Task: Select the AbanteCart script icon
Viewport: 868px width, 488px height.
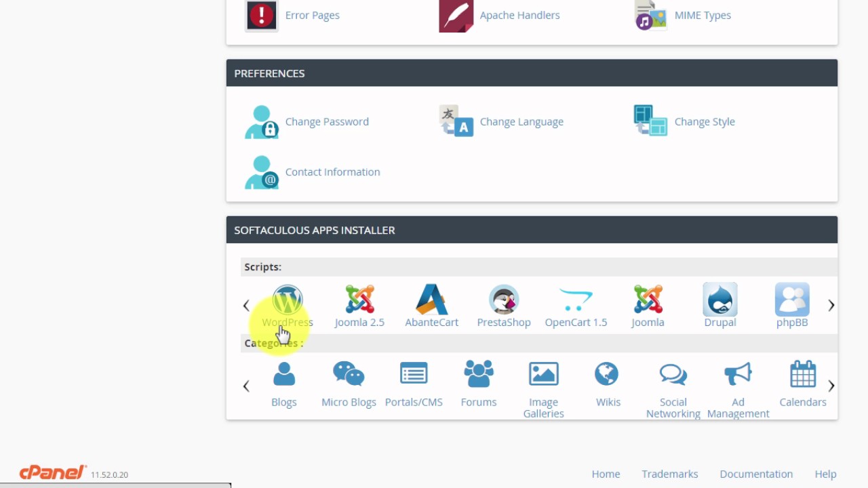Action: pyautogui.click(x=431, y=300)
